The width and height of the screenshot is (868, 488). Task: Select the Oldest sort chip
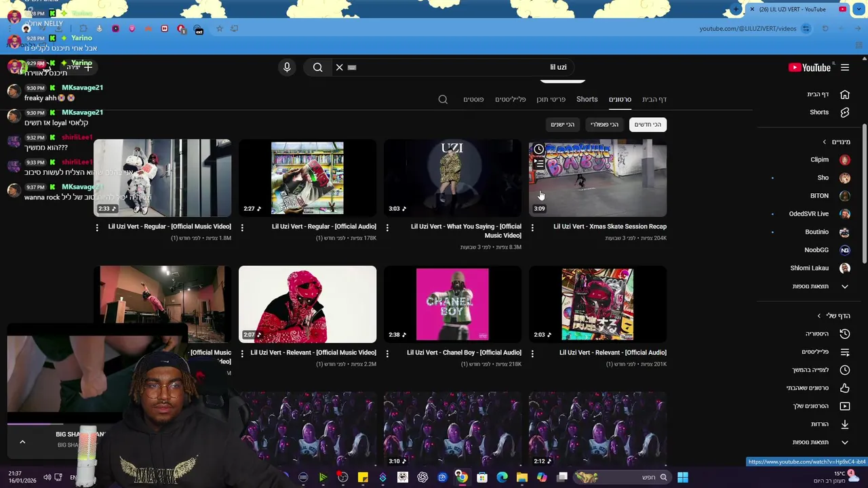pyautogui.click(x=563, y=125)
